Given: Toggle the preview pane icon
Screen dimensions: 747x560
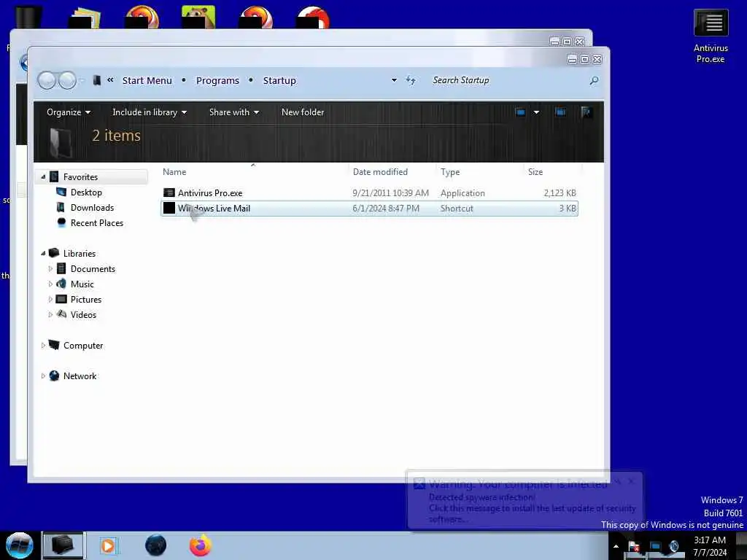Looking at the screenshot, I should [x=560, y=112].
